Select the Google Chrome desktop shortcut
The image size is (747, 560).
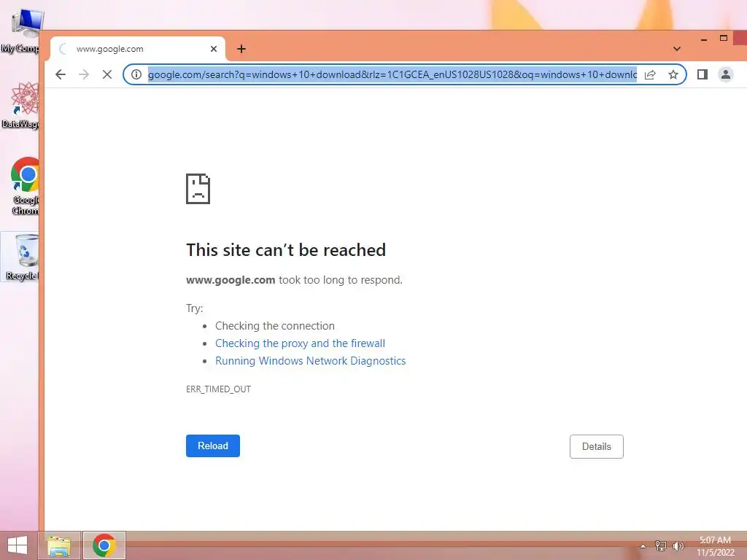coord(24,186)
